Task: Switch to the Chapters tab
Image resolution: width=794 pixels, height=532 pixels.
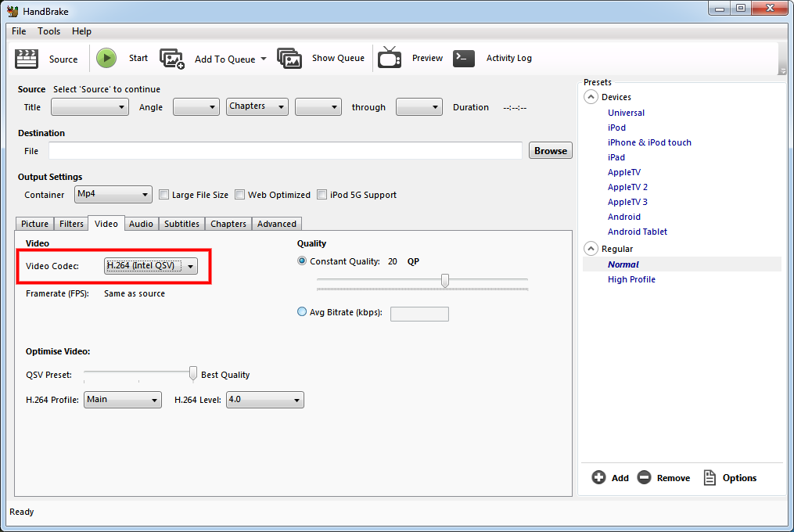Action: [x=228, y=224]
